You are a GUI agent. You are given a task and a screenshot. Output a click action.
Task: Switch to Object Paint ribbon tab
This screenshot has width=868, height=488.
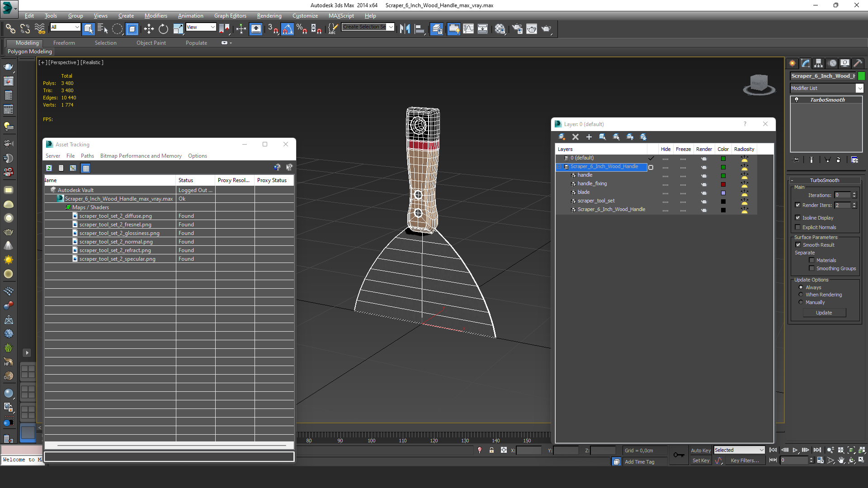[x=151, y=43]
